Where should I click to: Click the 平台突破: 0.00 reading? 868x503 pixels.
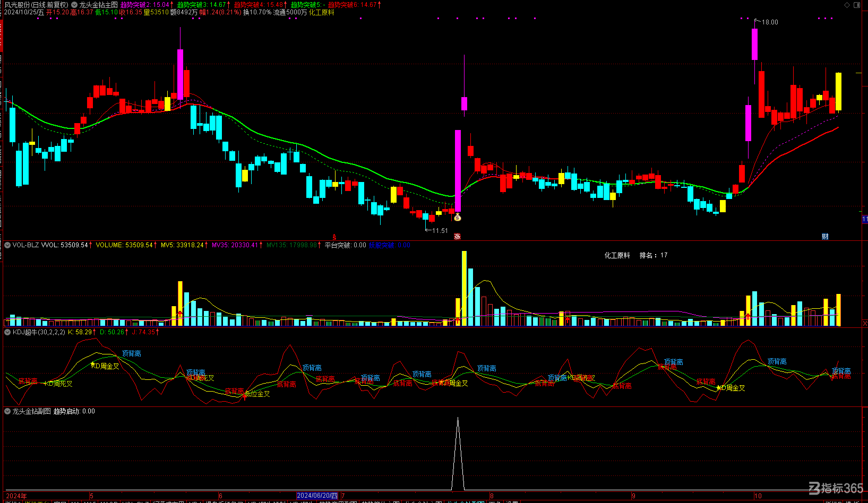click(x=345, y=245)
